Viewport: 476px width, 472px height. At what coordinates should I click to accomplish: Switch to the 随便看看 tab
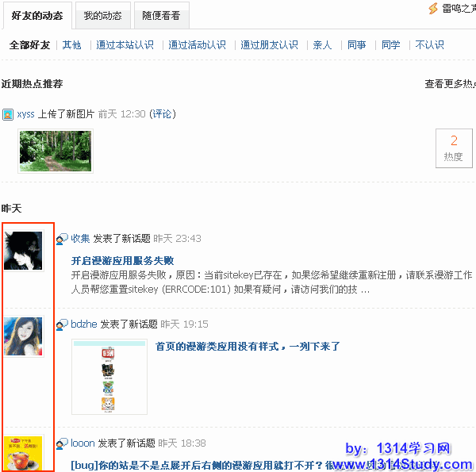pos(161,16)
